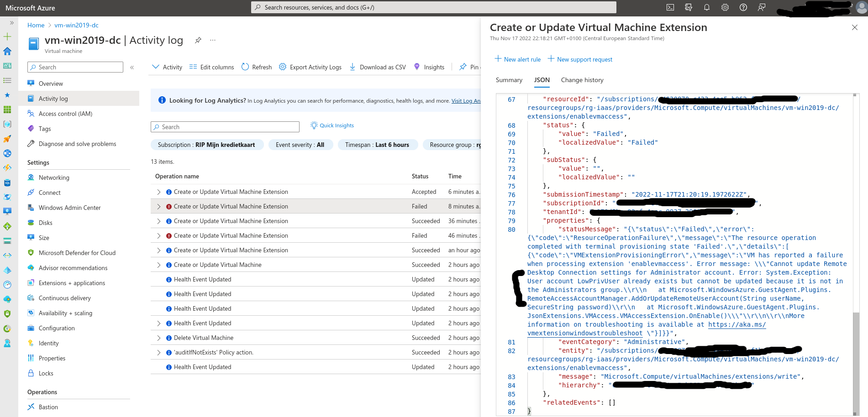
Task: Open Directories and subscriptions filter icon
Action: 689,7
